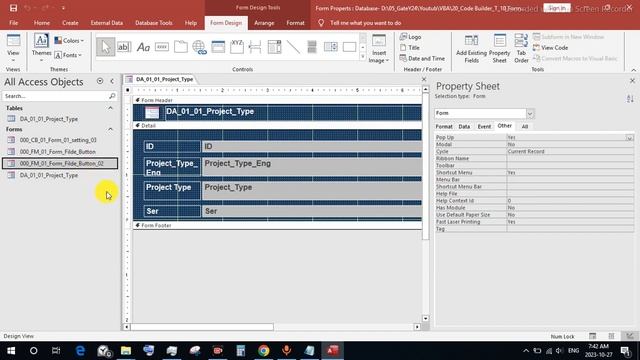640x360 pixels.
Task: Open the All Access Objects category menu
Action: pyautogui.click(x=100, y=81)
